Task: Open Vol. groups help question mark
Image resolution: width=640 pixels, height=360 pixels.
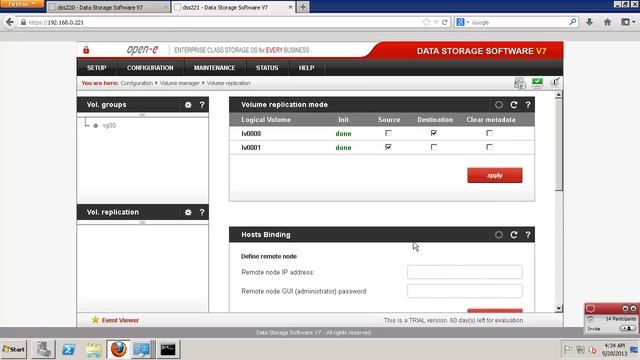Action: pos(202,105)
